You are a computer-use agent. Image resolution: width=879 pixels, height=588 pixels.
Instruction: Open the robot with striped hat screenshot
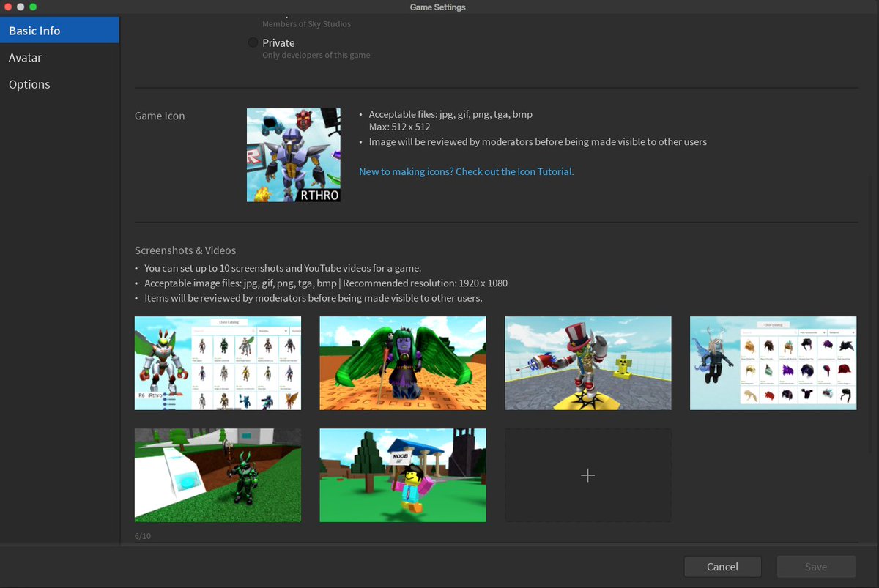point(587,363)
